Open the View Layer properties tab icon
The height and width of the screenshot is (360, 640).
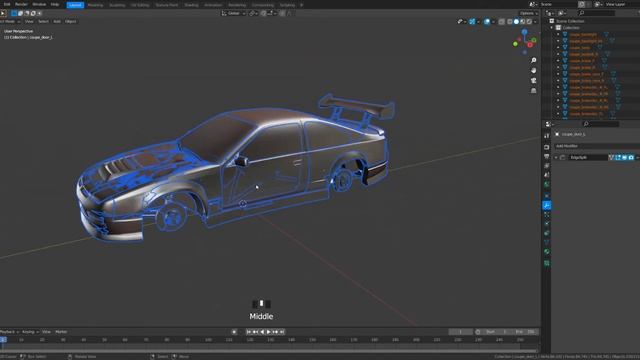coord(547,166)
